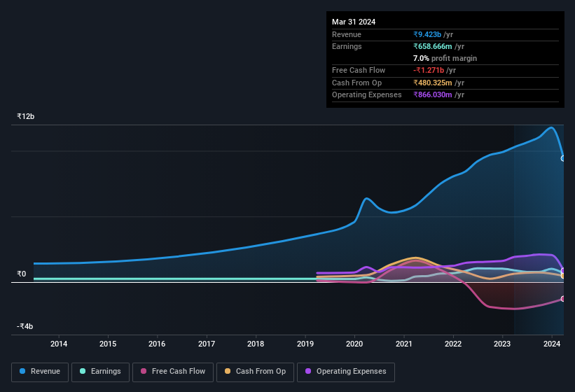Click the ₹658.666m earnings value
Screen dimensions: 575x392
tap(433, 46)
